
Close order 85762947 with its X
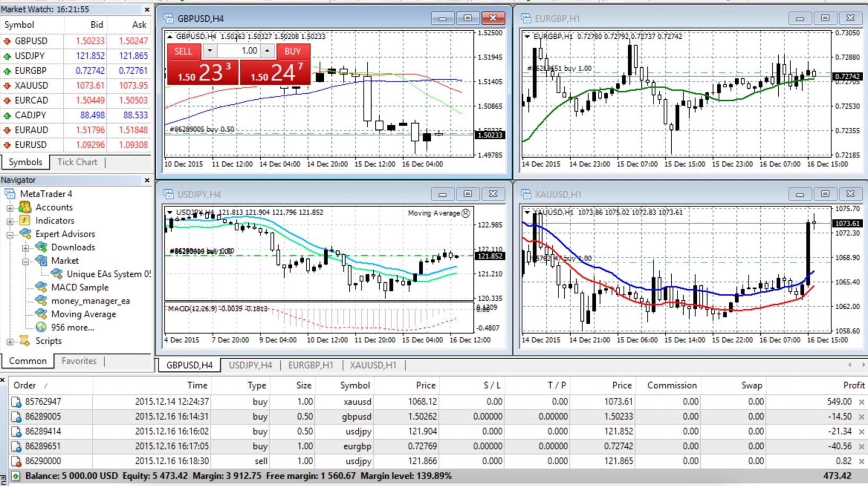tap(861, 402)
